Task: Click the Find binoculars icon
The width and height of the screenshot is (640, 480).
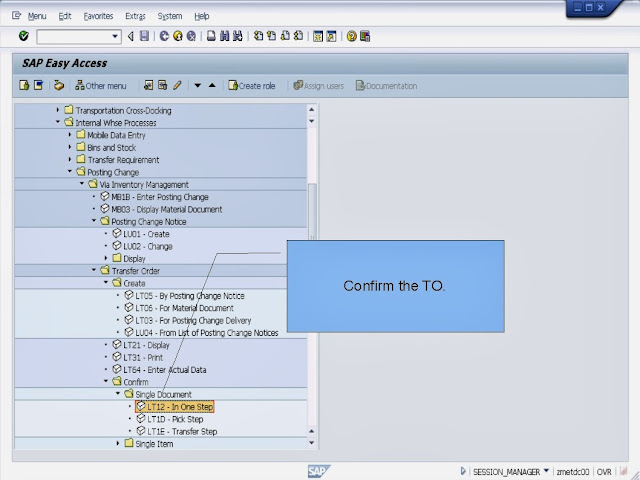Action: point(224,36)
